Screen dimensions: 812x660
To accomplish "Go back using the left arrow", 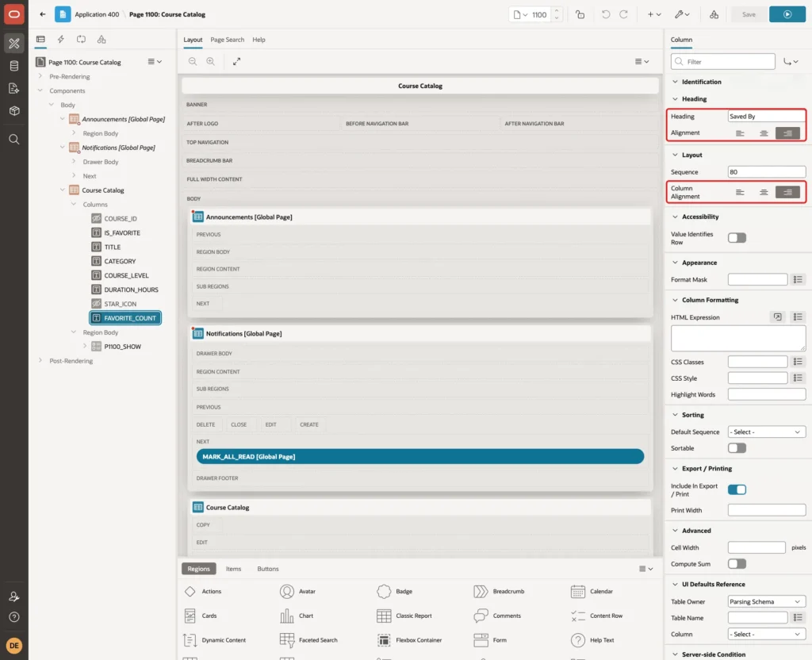I will [x=43, y=14].
